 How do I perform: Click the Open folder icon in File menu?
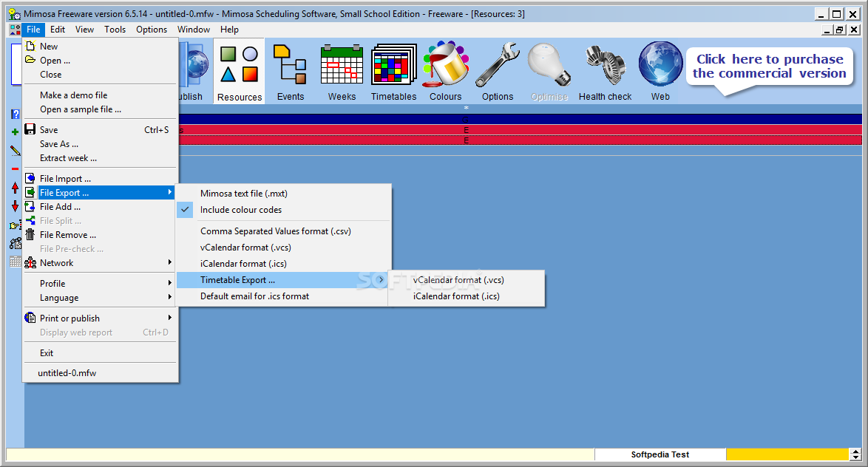click(x=30, y=60)
